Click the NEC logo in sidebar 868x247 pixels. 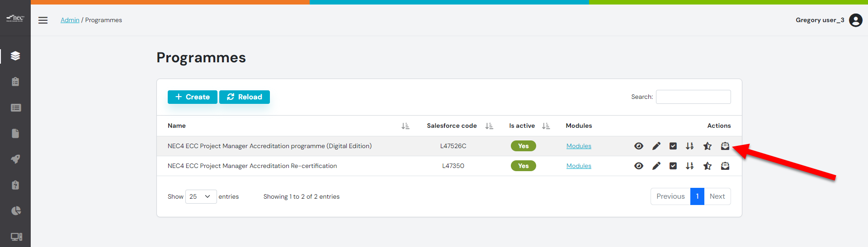click(x=15, y=18)
